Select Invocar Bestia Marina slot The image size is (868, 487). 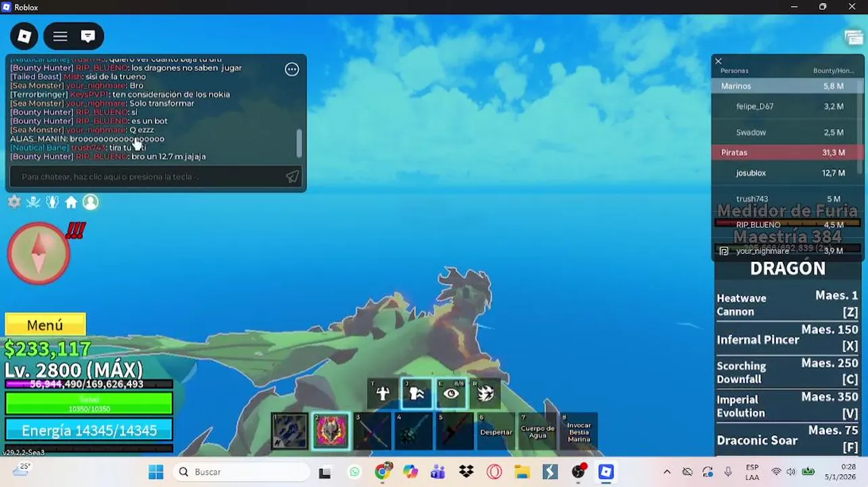pyautogui.click(x=579, y=431)
